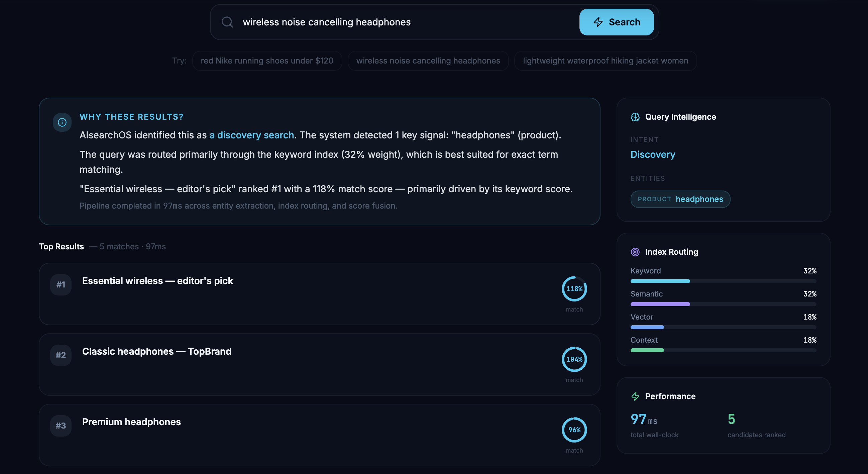868x474 pixels.
Task: Click the 104% match score ring
Action: point(574,359)
